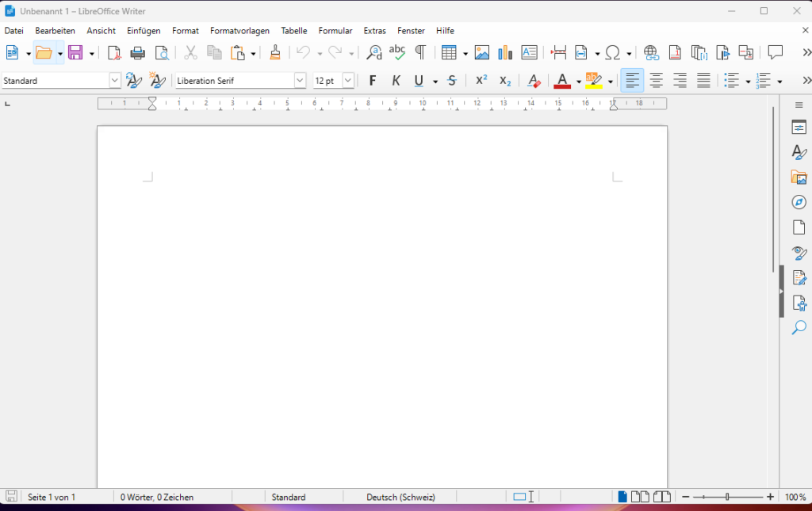This screenshot has width=812, height=511.
Task: Expand Liberation Serif font name dropdown
Action: tap(300, 81)
